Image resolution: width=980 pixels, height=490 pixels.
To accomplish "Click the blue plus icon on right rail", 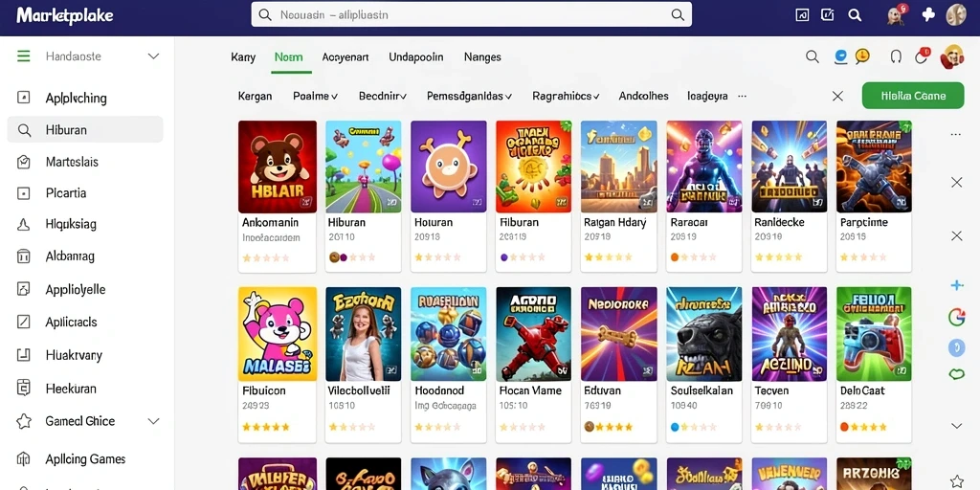I will click(956, 285).
